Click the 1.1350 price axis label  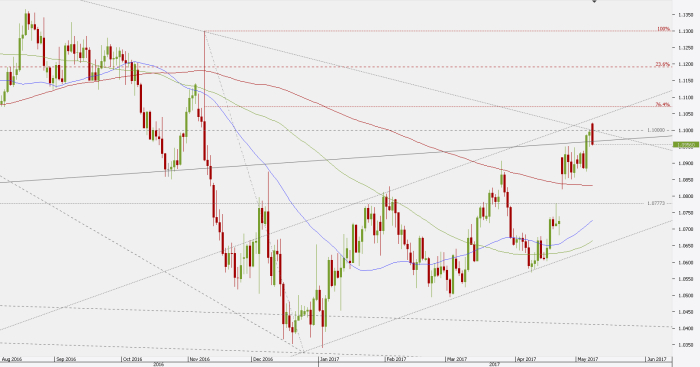tap(686, 15)
